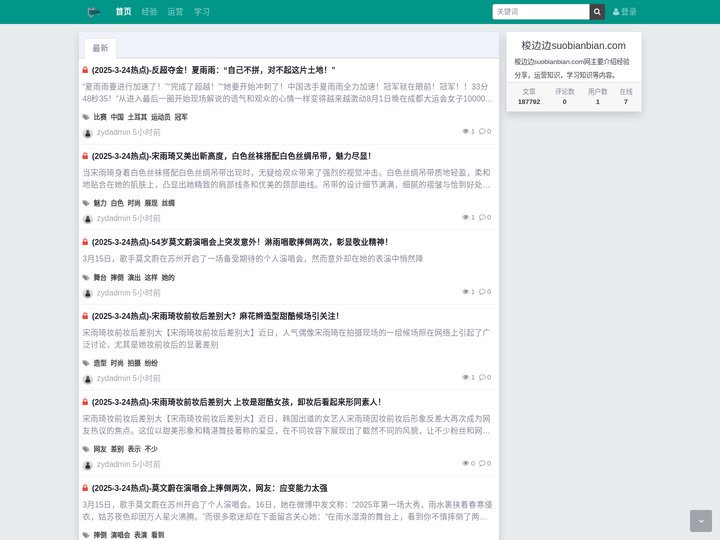This screenshot has width=720, height=540.
Task: Click zydadmin avatar under 形同素人 article
Action: 88,465
